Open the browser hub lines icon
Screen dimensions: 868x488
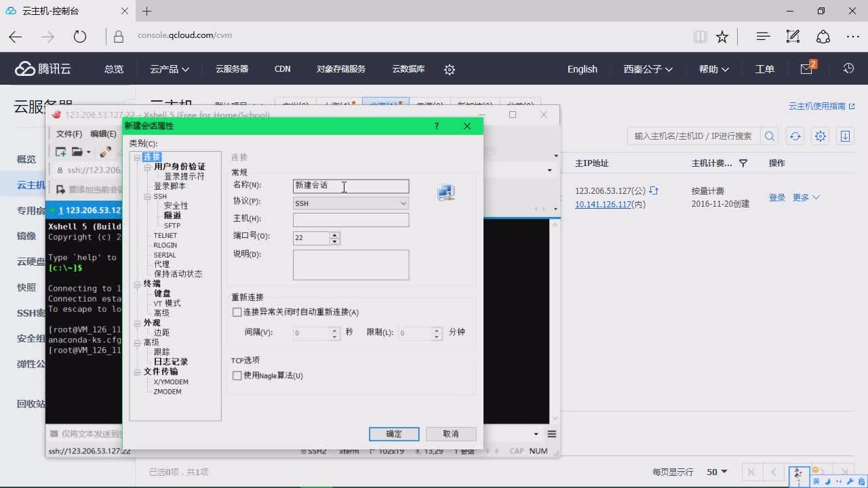click(763, 37)
